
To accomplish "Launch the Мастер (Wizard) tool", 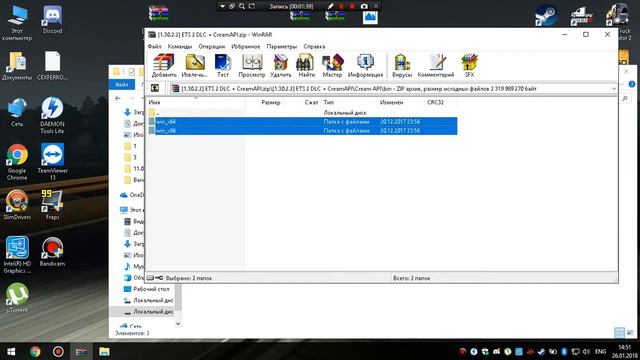I will [332, 66].
